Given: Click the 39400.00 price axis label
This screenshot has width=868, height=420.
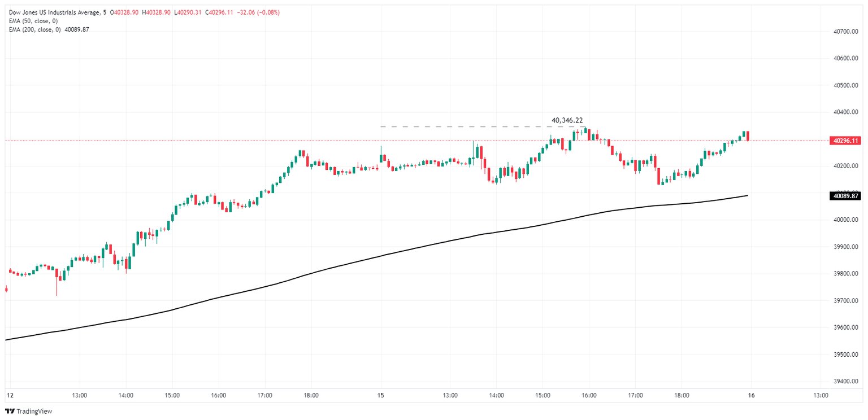Looking at the screenshot, I should click(846, 382).
